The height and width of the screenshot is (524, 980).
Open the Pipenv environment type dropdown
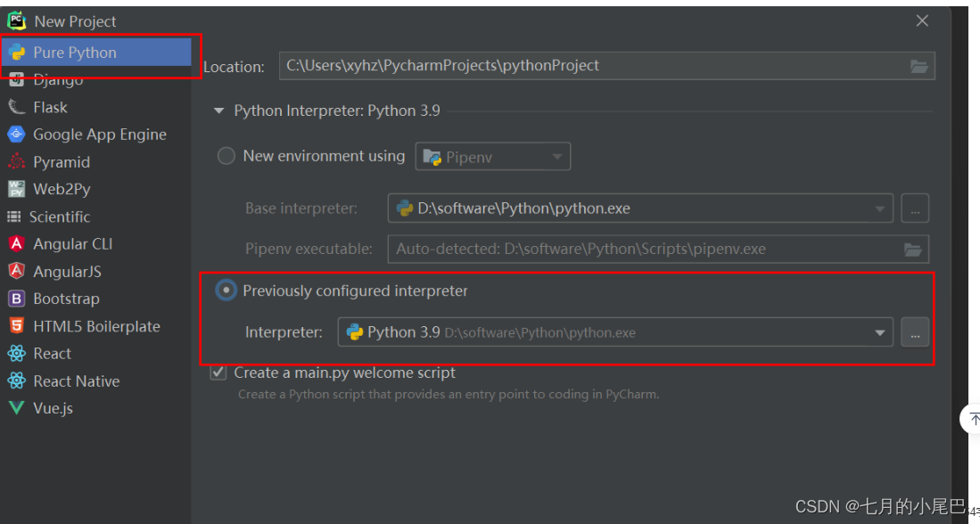(x=492, y=157)
